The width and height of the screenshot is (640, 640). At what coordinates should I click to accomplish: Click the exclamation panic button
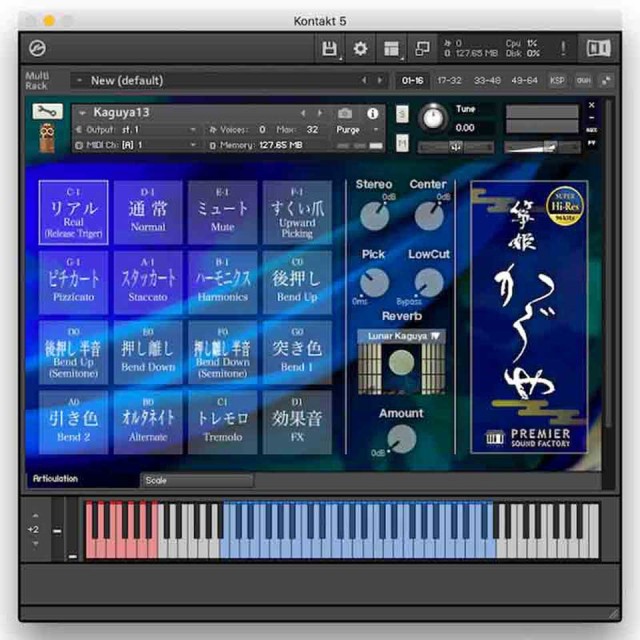point(563,48)
